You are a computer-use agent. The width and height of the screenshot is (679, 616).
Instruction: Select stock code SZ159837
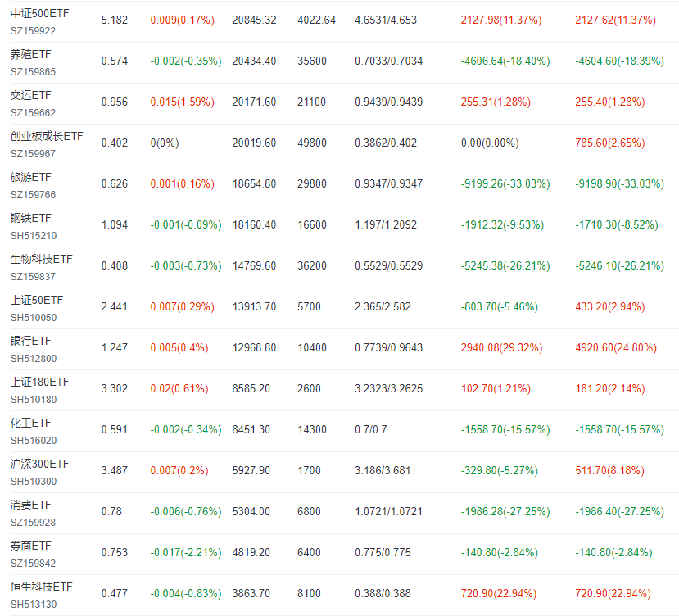click(33, 277)
